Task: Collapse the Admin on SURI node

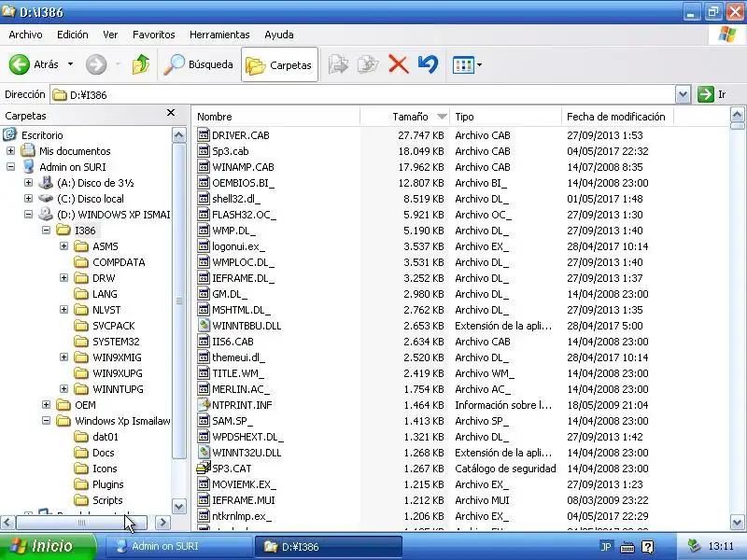Action: pos(10,167)
